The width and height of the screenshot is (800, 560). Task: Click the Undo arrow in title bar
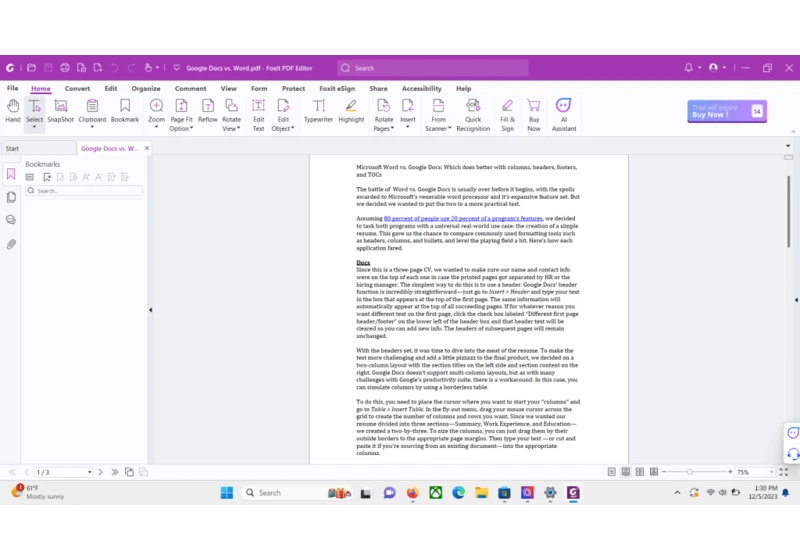pyautogui.click(x=114, y=68)
